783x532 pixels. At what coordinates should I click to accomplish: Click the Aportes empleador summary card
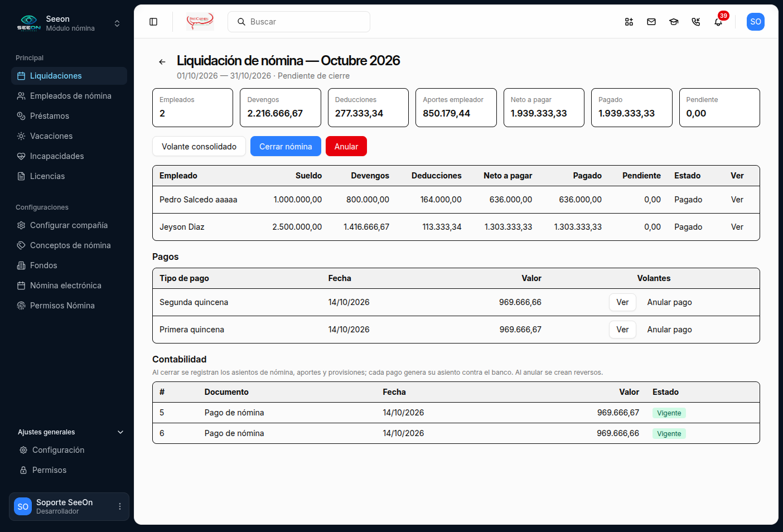coord(456,108)
